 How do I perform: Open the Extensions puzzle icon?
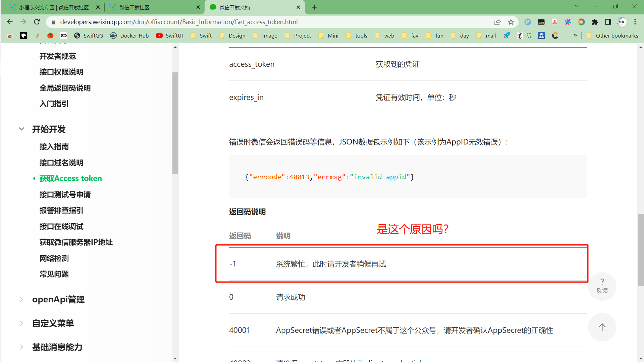tap(595, 22)
